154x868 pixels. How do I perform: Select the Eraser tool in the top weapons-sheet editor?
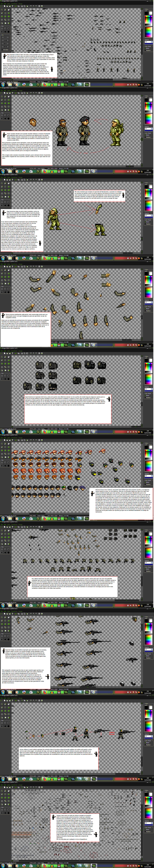(9, 10)
